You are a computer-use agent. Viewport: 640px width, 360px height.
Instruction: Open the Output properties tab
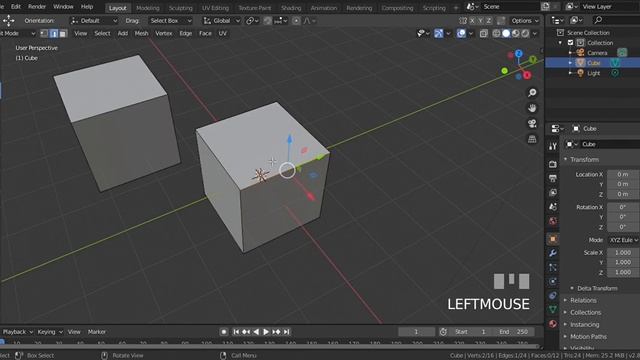click(x=553, y=178)
